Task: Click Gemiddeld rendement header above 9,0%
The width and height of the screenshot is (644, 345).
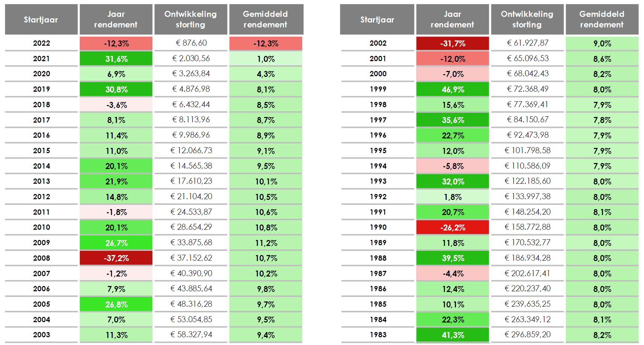Action: click(x=602, y=19)
